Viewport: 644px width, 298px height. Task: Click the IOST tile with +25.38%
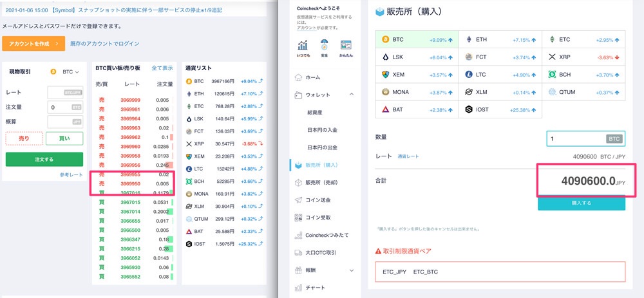pos(500,109)
